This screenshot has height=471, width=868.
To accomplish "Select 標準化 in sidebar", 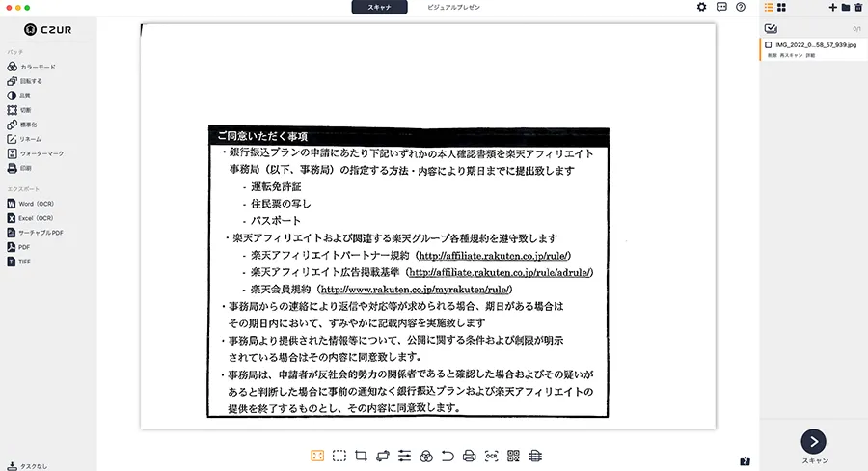I will tap(21, 125).
